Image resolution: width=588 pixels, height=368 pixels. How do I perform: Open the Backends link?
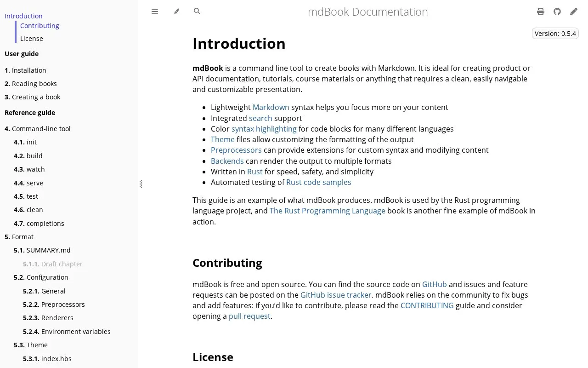[x=227, y=161]
